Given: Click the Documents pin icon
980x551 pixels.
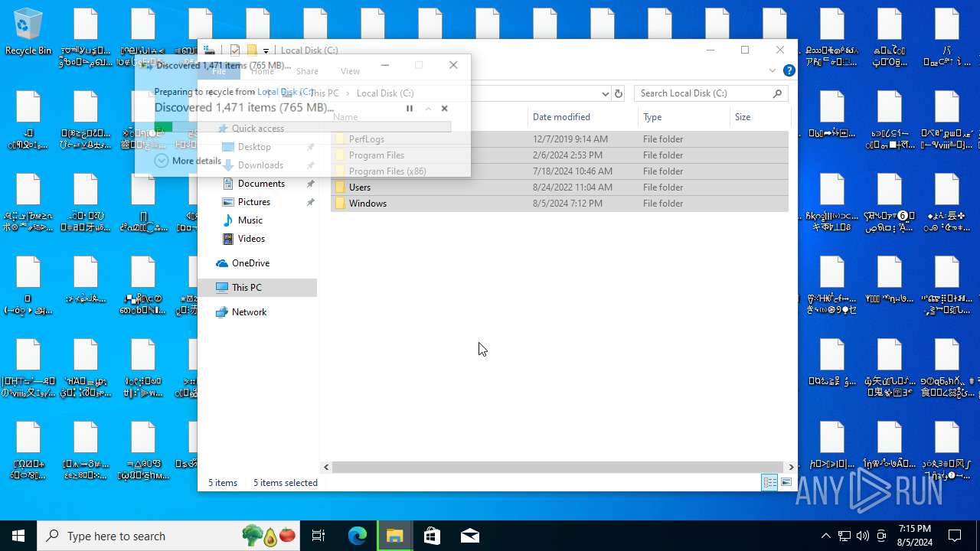Looking at the screenshot, I should click(311, 184).
